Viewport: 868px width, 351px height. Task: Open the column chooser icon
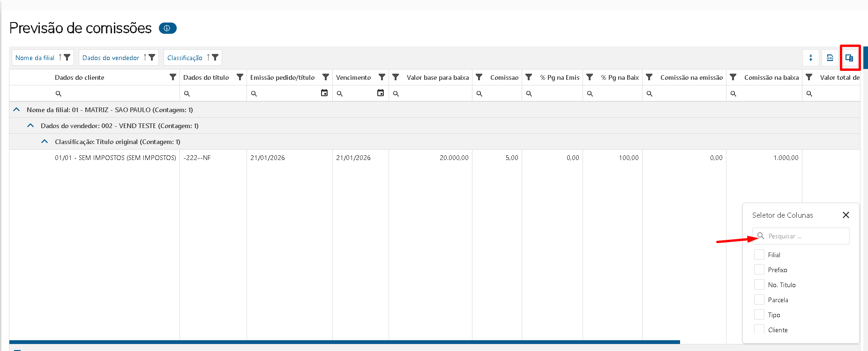(849, 58)
